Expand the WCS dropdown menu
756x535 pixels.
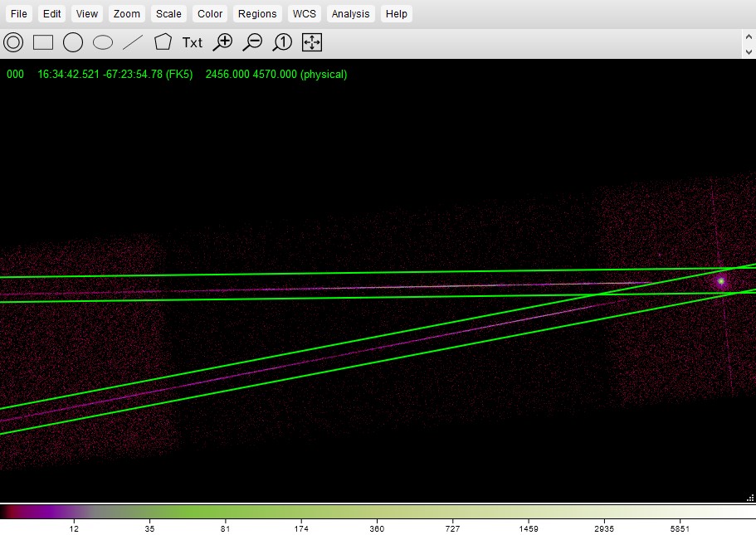(x=305, y=14)
